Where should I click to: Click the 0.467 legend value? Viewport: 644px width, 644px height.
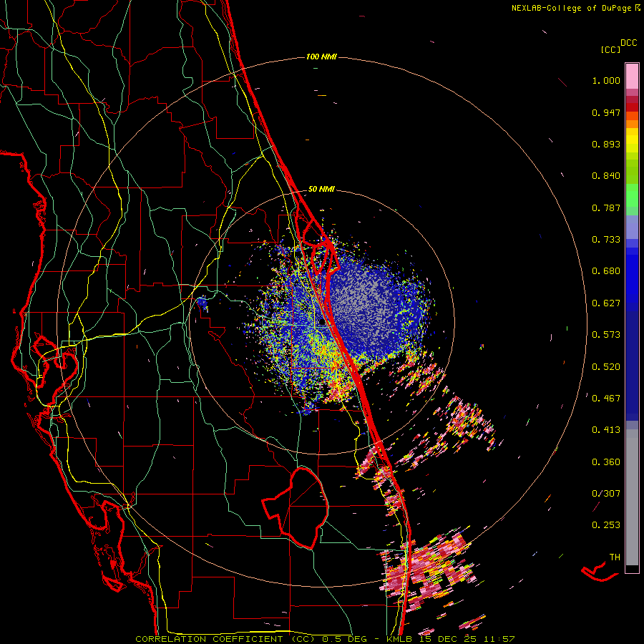(x=606, y=399)
